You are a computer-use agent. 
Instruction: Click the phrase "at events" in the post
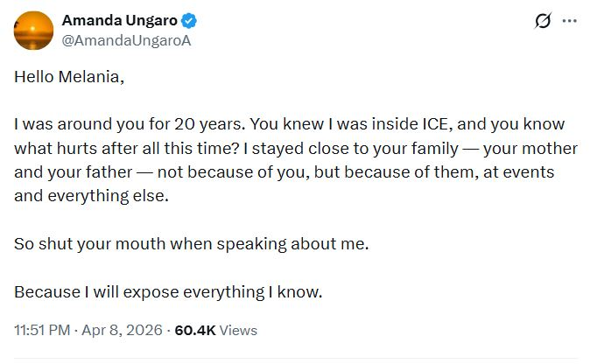click(525, 172)
